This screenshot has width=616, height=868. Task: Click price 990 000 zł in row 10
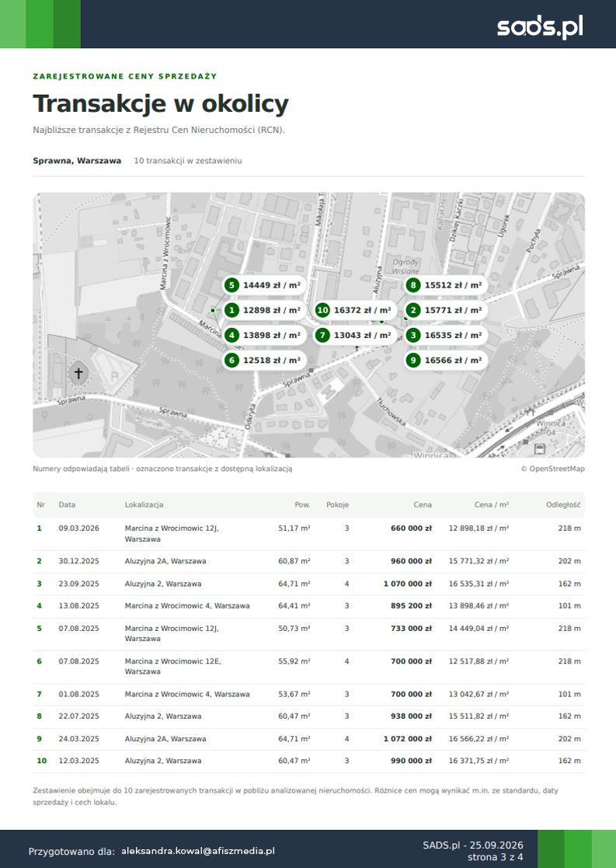(x=411, y=762)
